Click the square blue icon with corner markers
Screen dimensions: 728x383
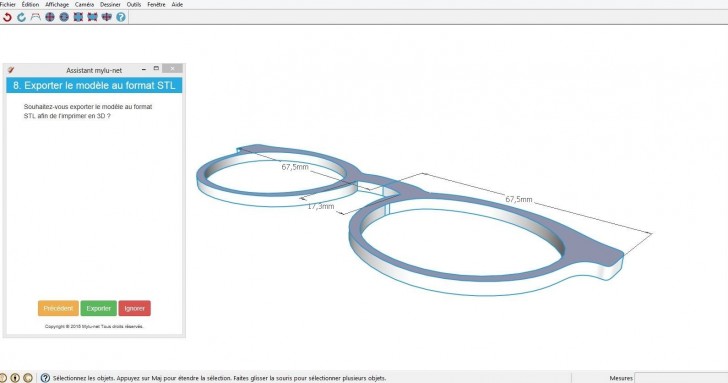tap(78, 17)
